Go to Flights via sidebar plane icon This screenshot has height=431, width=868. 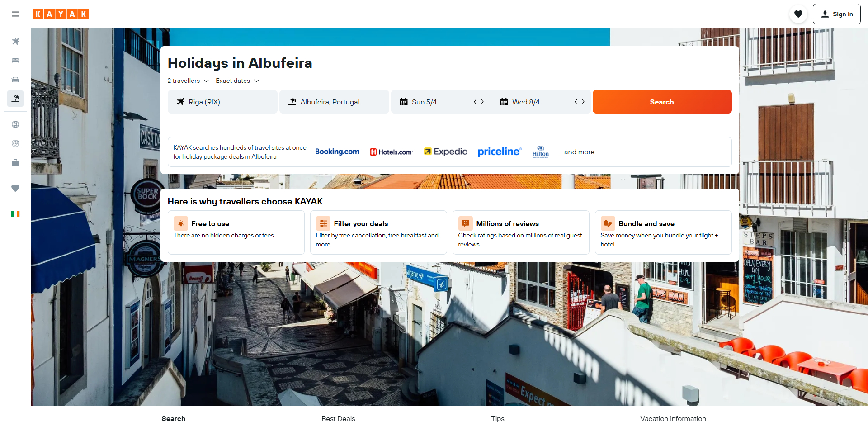[x=15, y=42]
